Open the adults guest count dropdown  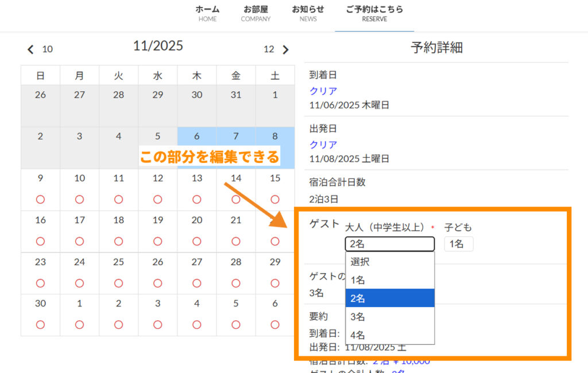(389, 244)
